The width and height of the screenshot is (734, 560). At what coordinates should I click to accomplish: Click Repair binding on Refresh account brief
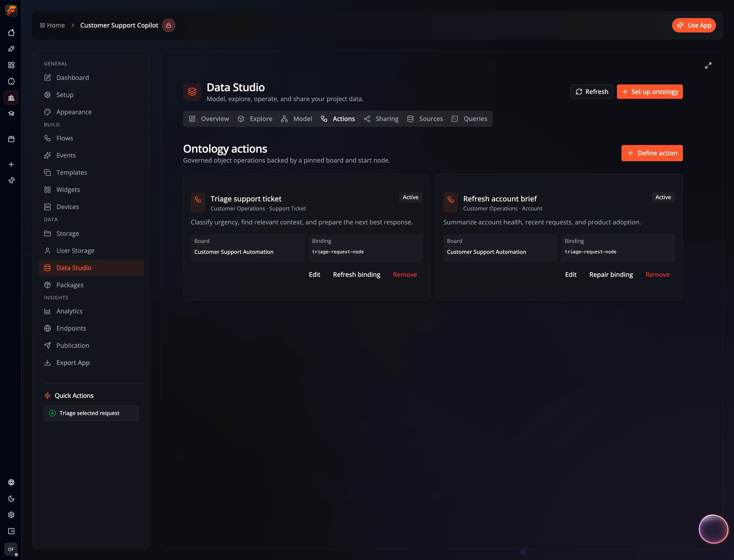coord(611,275)
